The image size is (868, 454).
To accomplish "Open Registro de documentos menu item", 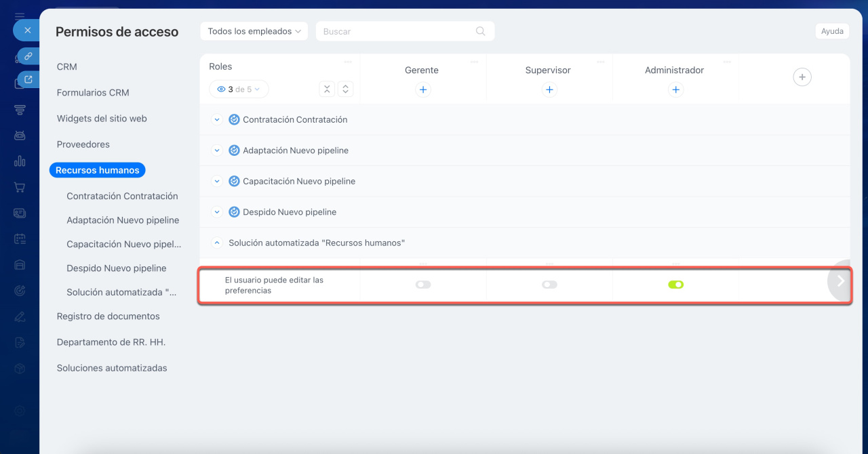I will [108, 316].
